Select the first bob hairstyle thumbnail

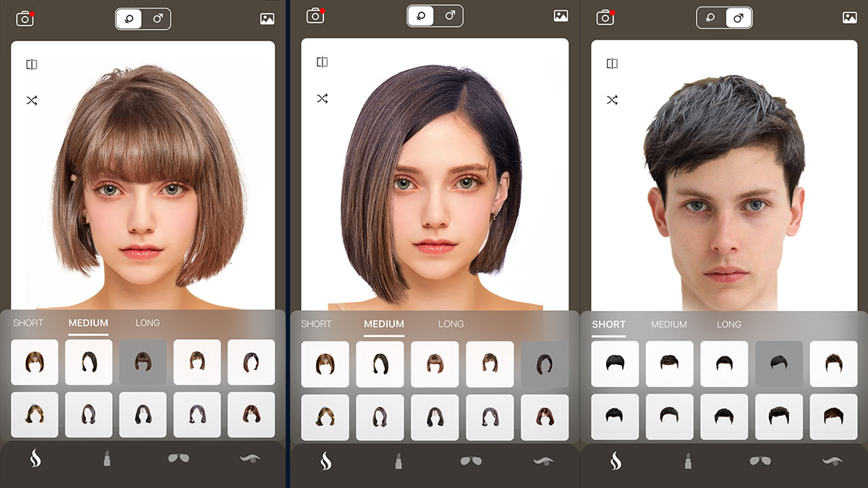coord(34,362)
